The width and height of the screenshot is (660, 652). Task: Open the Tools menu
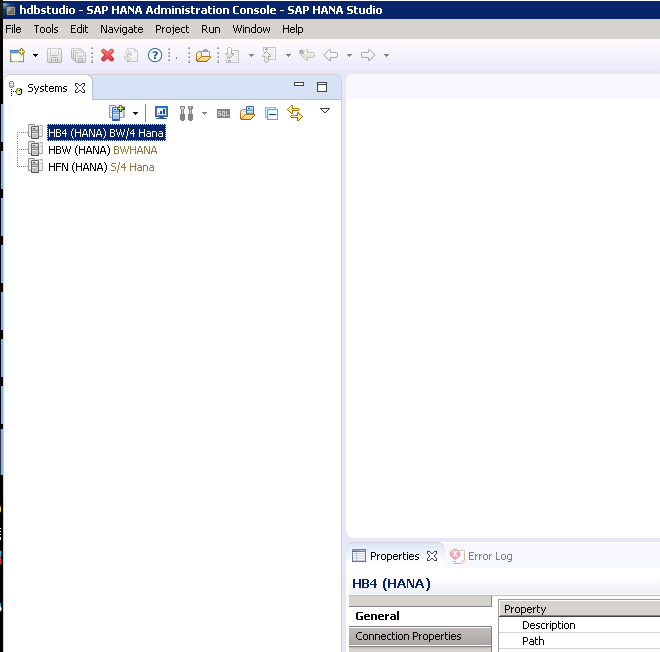point(46,29)
